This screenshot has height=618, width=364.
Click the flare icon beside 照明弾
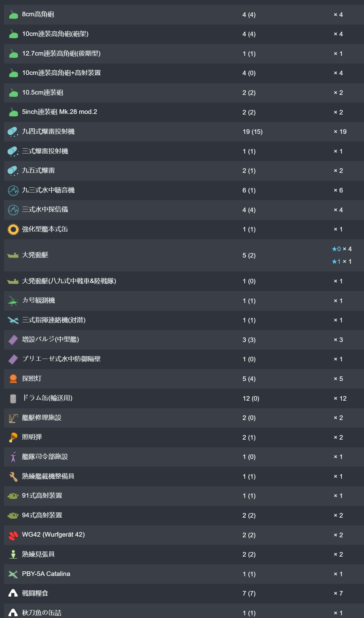[x=13, y=437]
